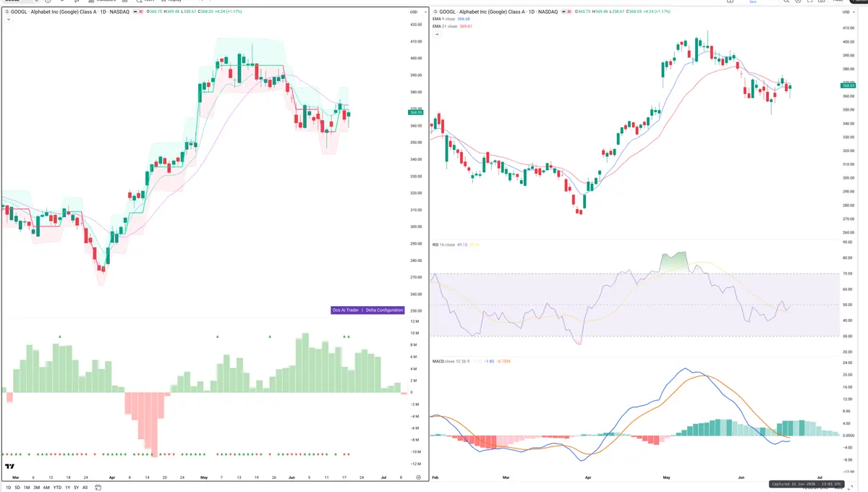Click the EMA 21 value 369.61
This screenshot has width=868, height=492.
click(465, 26)
